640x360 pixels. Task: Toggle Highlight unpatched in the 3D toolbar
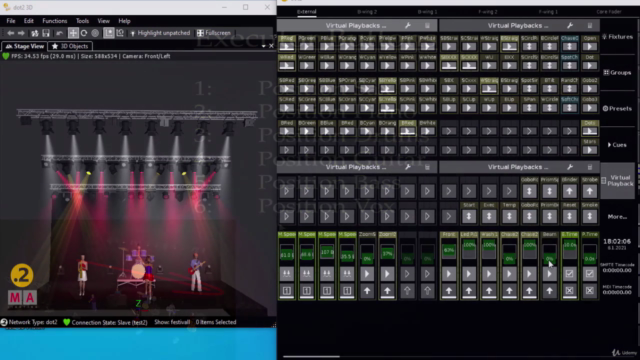(x=160, y=33)
